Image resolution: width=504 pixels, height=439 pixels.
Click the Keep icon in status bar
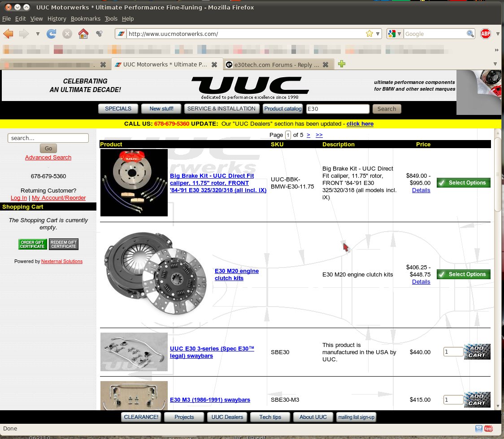[x=489, y=428]
